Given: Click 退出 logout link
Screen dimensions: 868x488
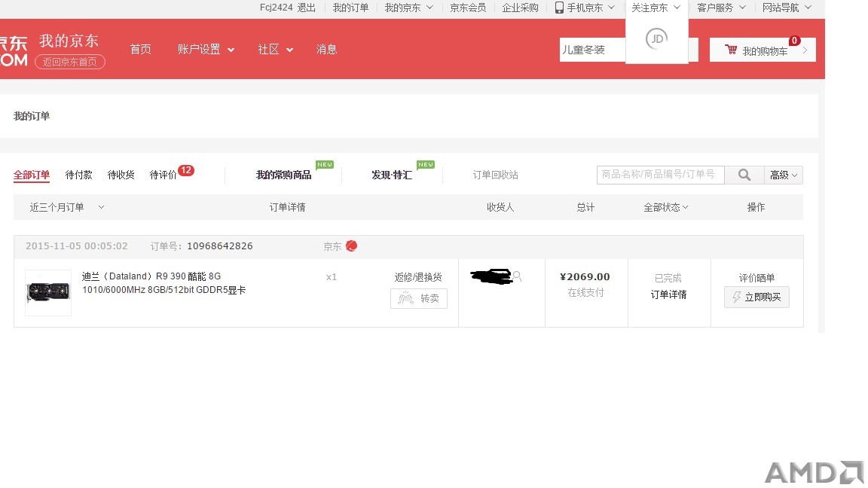Looking at the screenshot, I should click(306, 8).
